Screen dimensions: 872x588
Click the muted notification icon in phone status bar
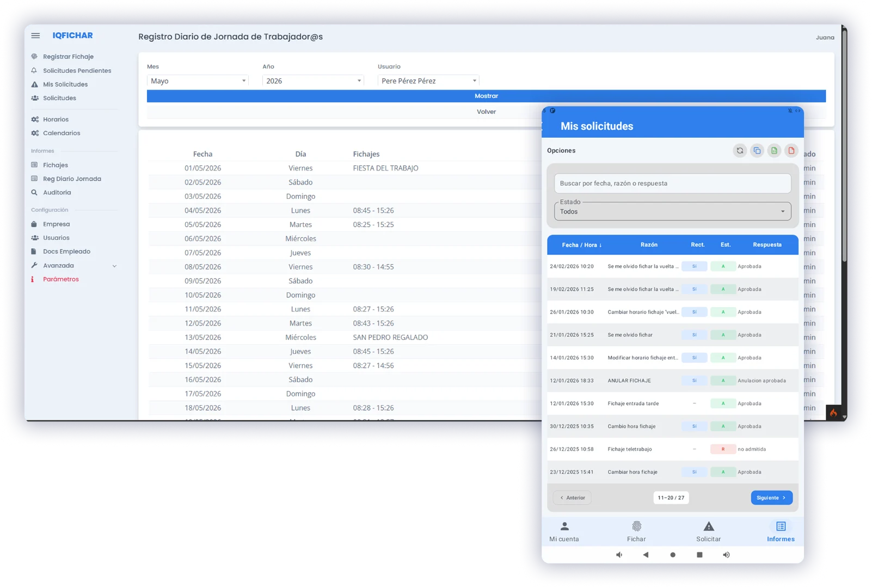[790, 111]
